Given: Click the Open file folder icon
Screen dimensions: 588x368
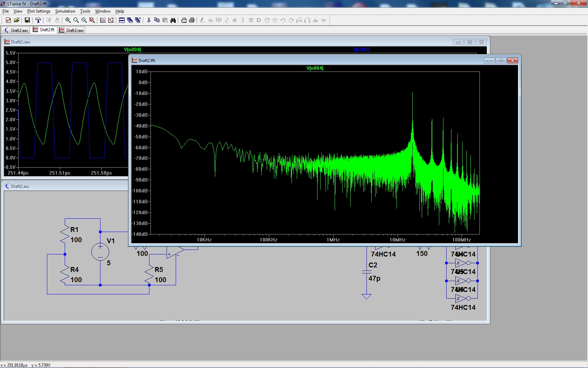Looking at the screenshot, I should pos(16,20).
